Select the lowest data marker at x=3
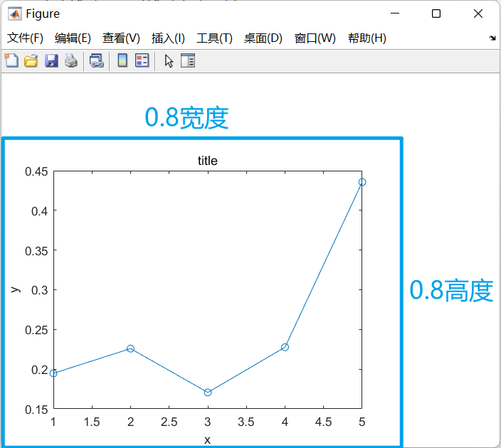501x448 pixels. [208, 393]
